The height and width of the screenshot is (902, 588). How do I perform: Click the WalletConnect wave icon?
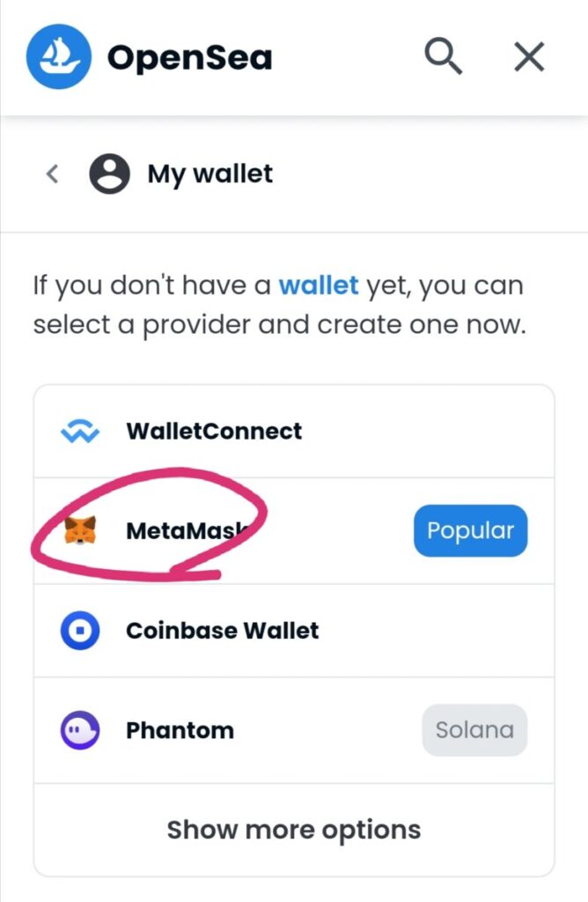80,431
